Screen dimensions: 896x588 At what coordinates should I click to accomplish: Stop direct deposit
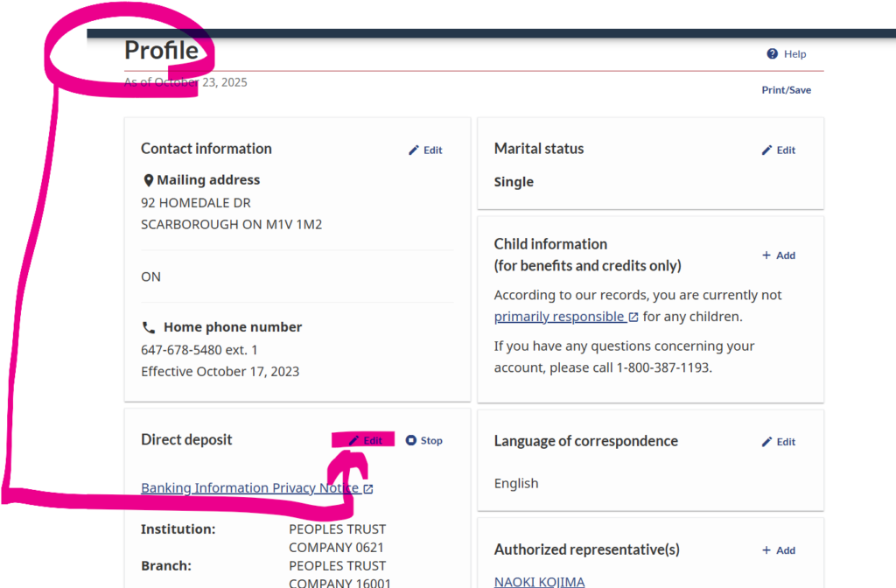(424, 441)
